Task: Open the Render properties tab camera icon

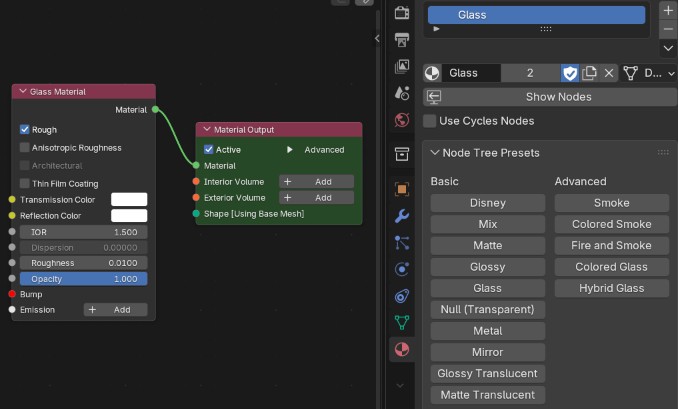Action: click(x=402, y=13)
